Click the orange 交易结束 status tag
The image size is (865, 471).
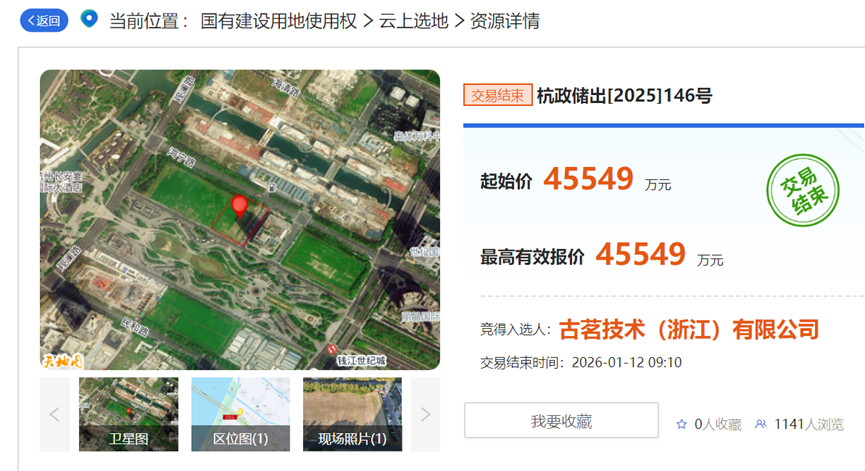click(497, 96)
